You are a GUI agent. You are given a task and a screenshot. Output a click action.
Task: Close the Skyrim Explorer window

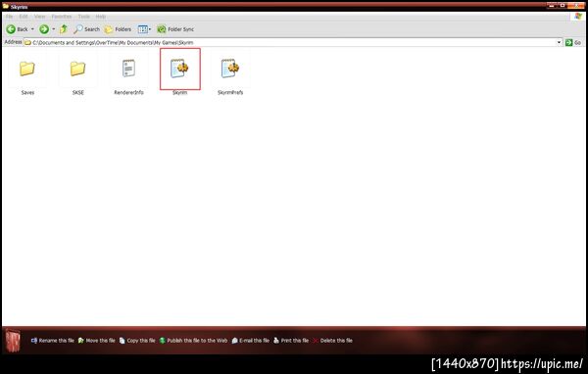coord(577,6)
